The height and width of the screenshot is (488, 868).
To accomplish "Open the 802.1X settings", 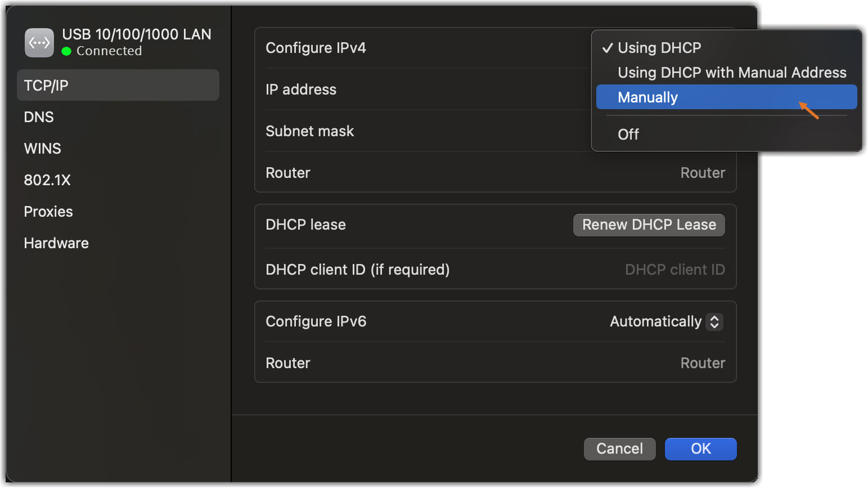I will (47, 180).
